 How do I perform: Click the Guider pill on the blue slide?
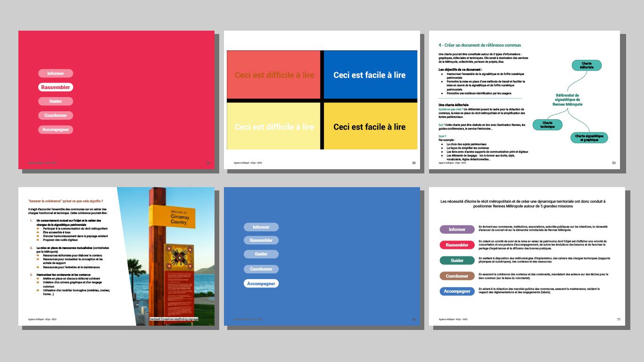(x=261, y=254)
